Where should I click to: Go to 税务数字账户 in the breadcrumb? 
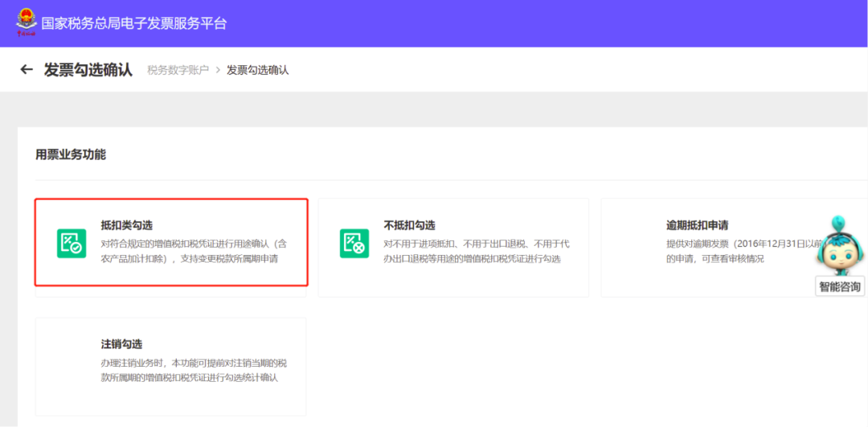coord(178,71)
